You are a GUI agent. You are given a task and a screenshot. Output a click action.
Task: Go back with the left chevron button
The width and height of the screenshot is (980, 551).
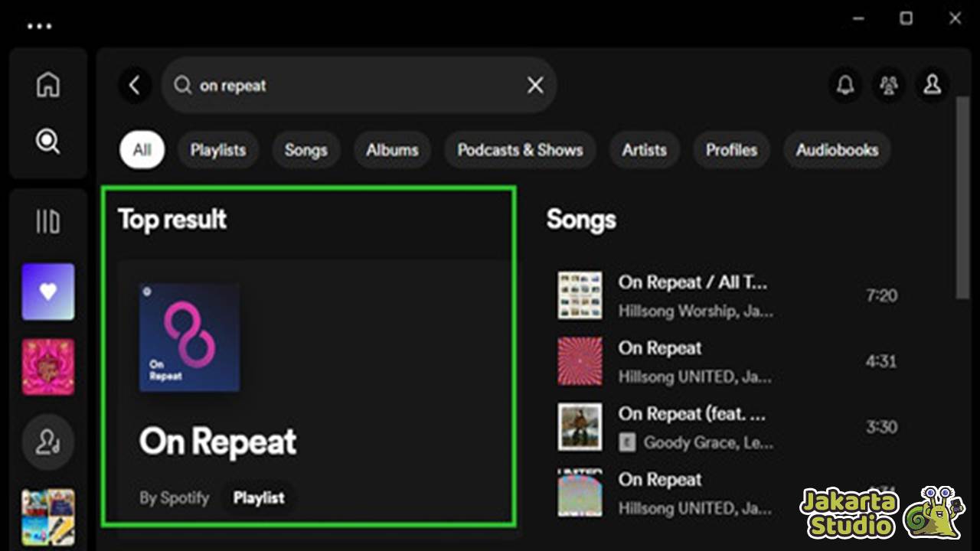coord(135,85)
